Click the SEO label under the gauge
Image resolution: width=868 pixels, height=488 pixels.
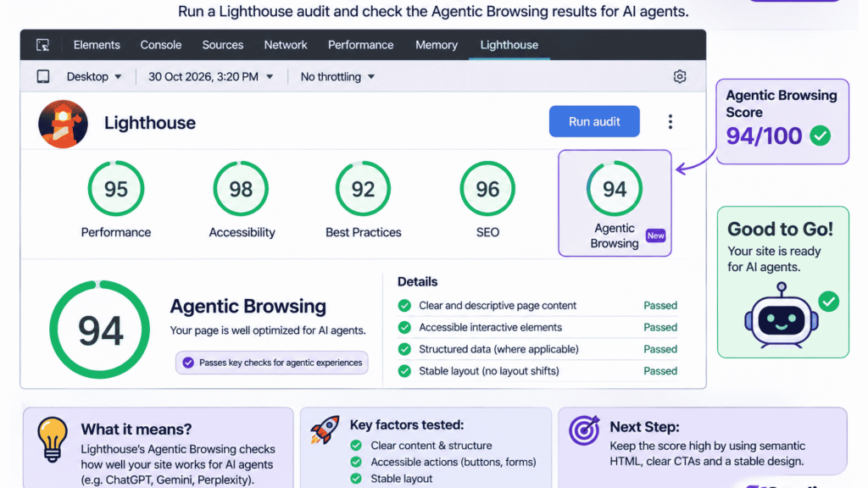pyautogui.click(x=487, y=232)
